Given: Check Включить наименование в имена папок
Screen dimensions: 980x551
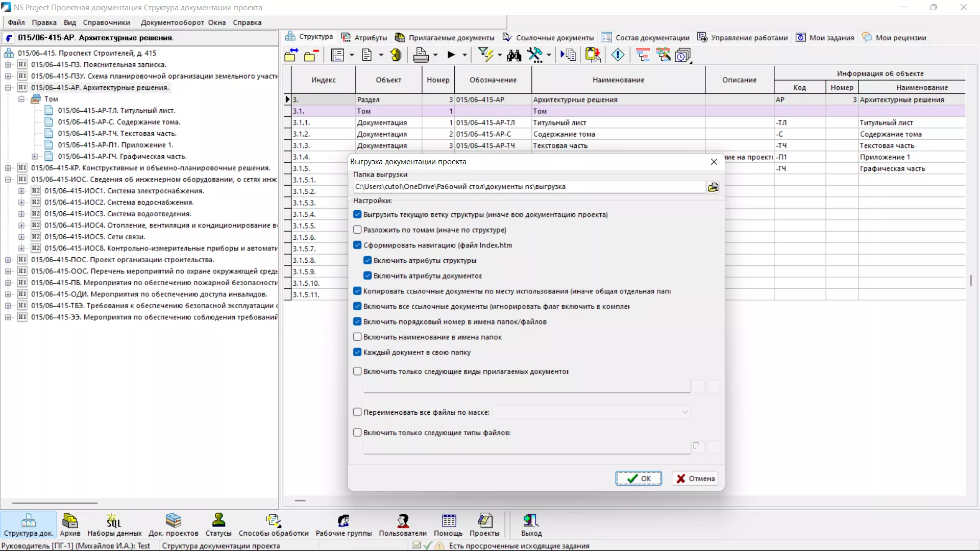Looking at the screenshot, I should pyautogui.click(x=357, y=337).
